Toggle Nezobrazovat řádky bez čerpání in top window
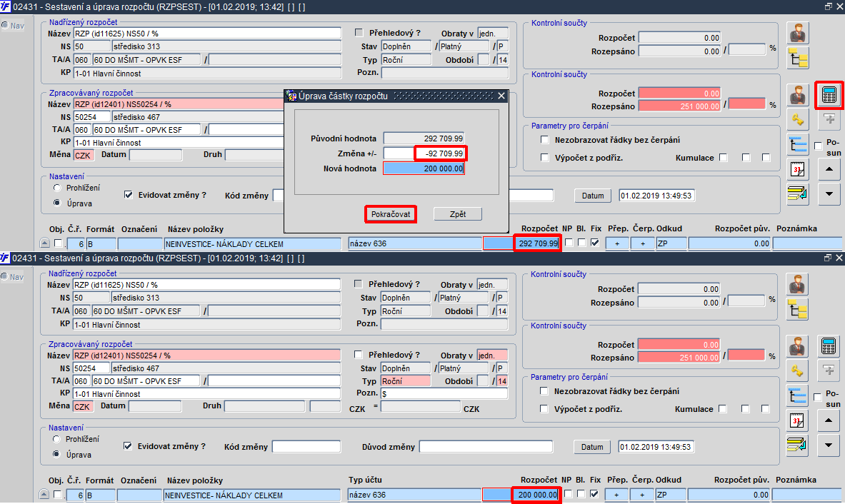Viewport: 845px width, 504px height. coord(545,140)
